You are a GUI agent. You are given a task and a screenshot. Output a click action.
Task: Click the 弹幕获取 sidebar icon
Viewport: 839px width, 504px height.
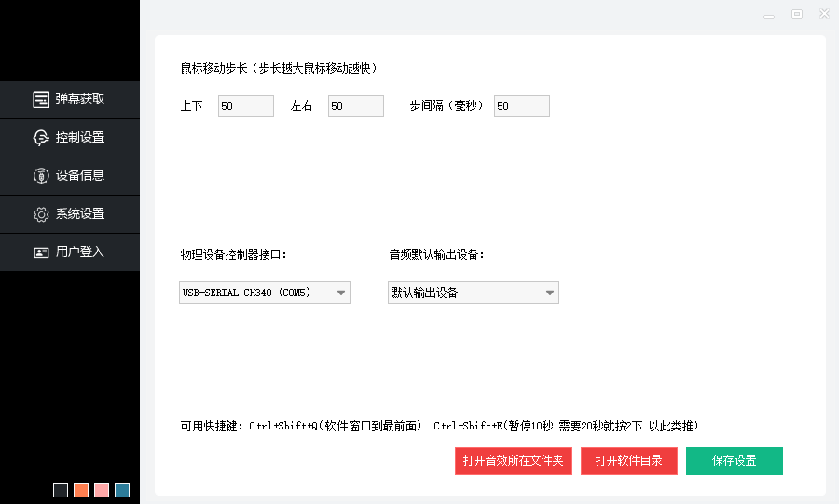(41, 100)
